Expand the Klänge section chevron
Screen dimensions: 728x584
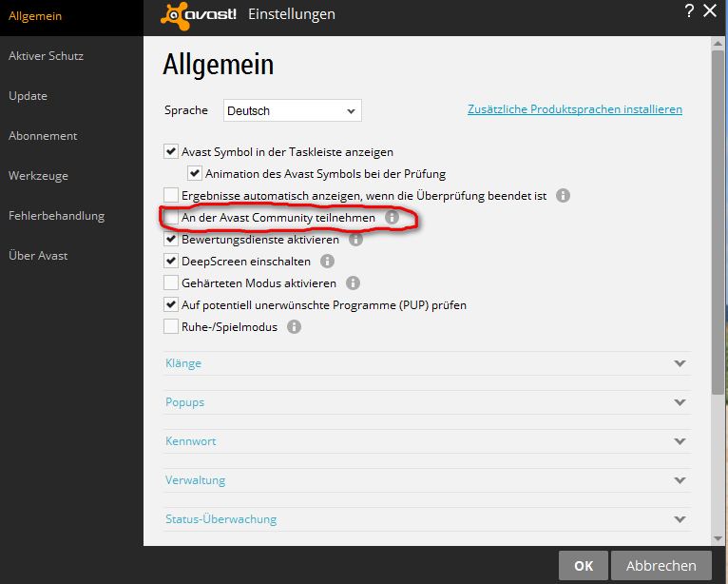click(680, 363)
